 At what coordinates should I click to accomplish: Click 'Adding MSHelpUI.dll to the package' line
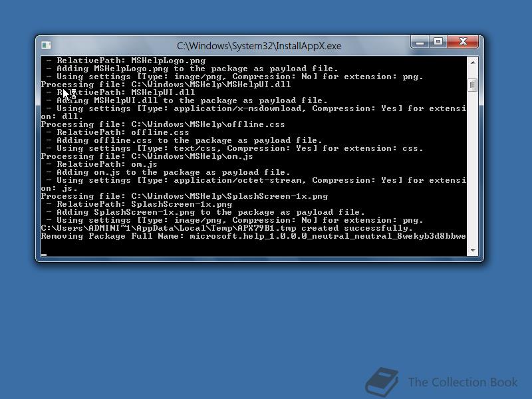187,101
